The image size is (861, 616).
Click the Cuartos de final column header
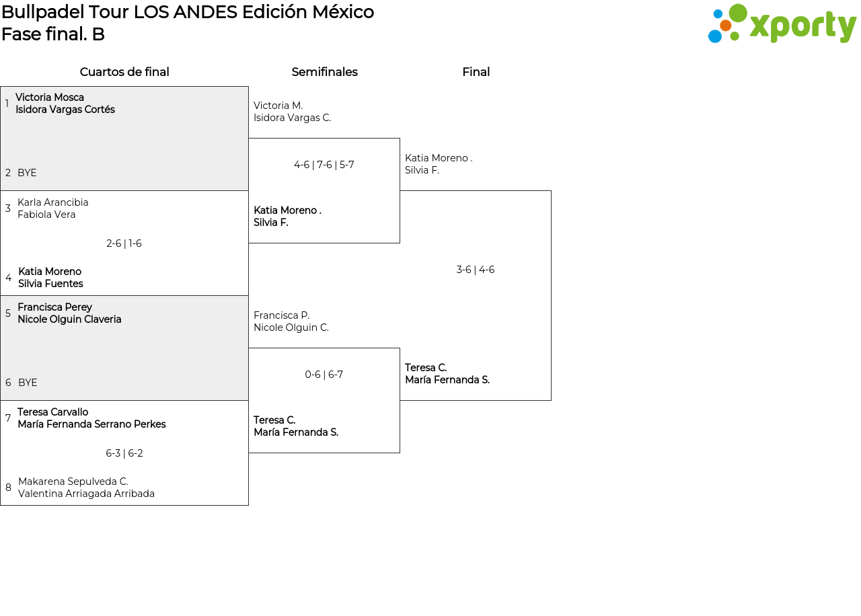pyautogui.click(x=124, y=72)
